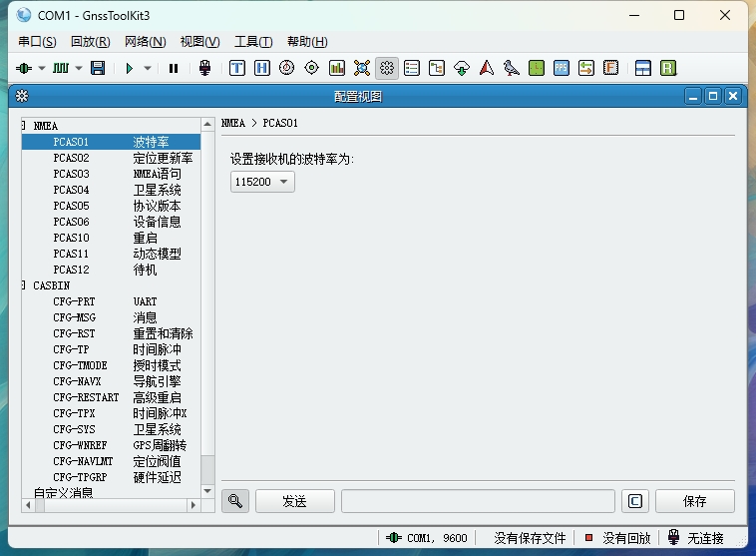Click the serial port connect icon
The height and width of the screenshot is (556, 756).
(x=24, y=68)
